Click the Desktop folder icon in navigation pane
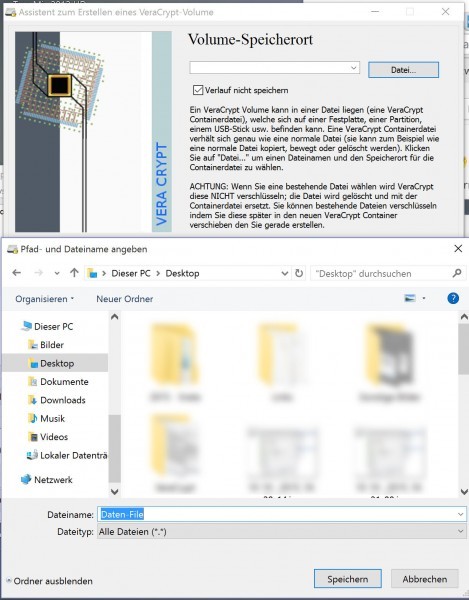 33,363
